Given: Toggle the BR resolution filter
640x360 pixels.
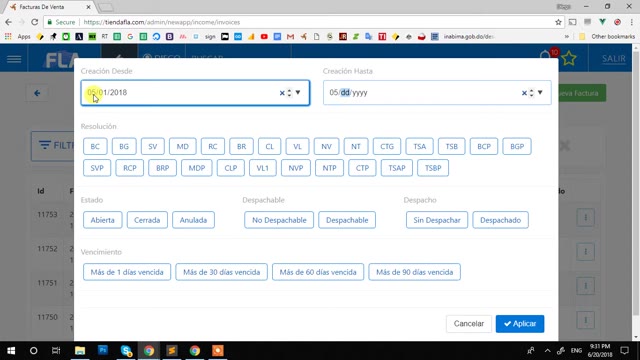Looking at the screenshot, I should pyautogui.click(x=241, y=147).
